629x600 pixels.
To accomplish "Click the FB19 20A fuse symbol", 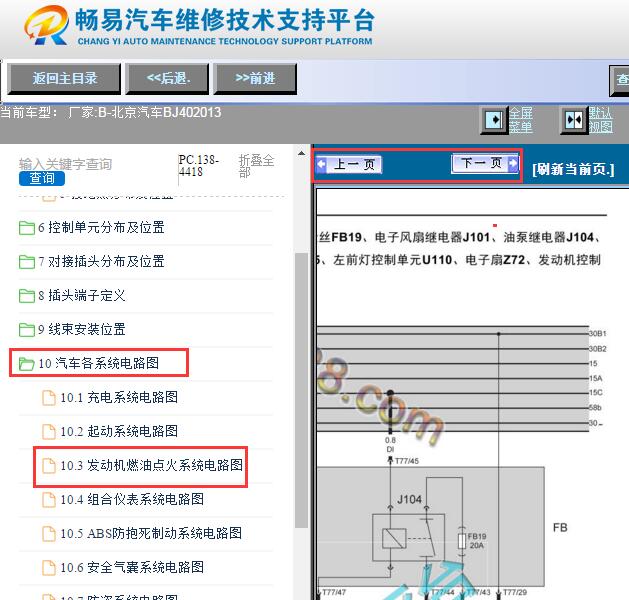I will [x=462, y=541].
